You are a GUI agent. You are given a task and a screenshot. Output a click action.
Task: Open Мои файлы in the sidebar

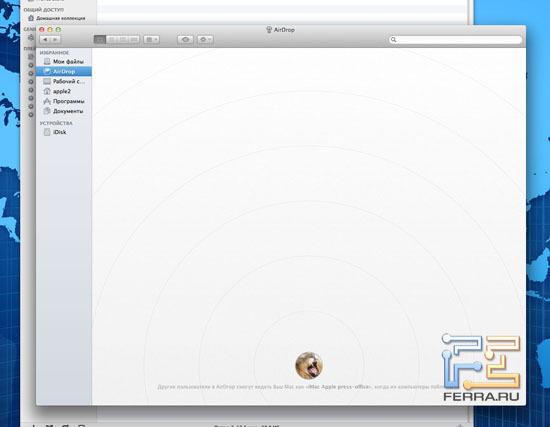(63, 61)
